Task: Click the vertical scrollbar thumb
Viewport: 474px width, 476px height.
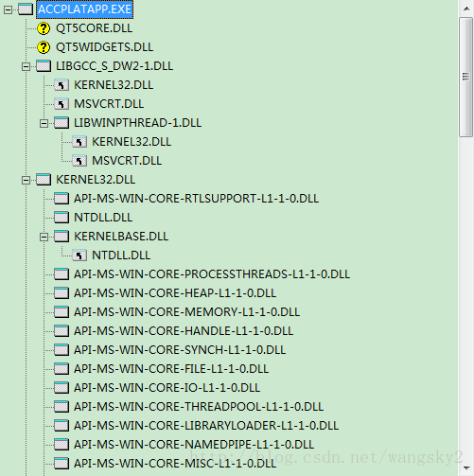Action: [x=465, y=78]
